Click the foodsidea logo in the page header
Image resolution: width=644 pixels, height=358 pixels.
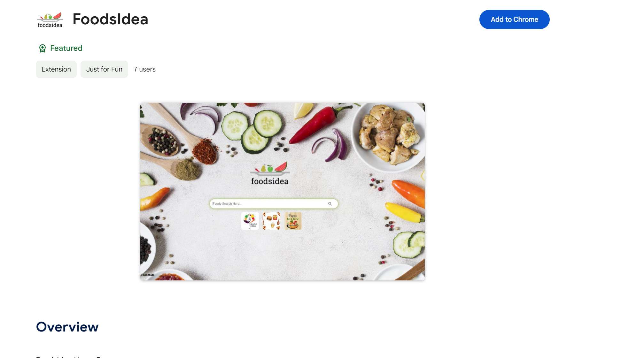[x=50, y=19]
